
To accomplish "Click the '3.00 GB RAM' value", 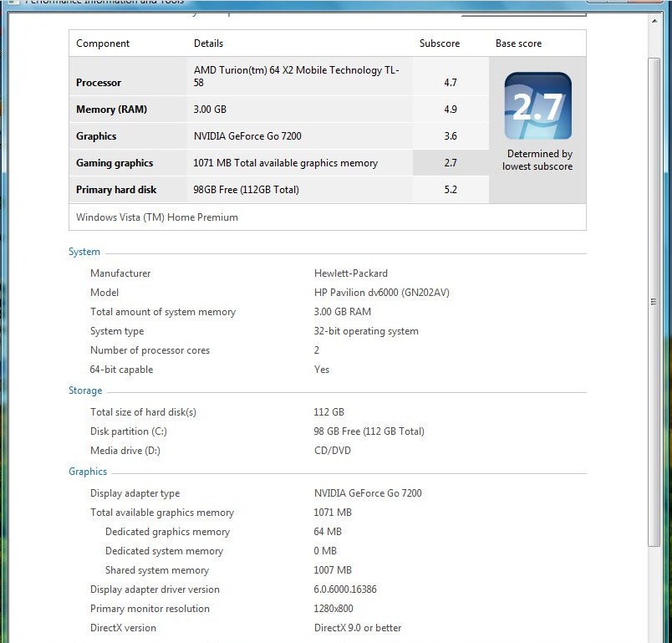I will tap(343, 312).
